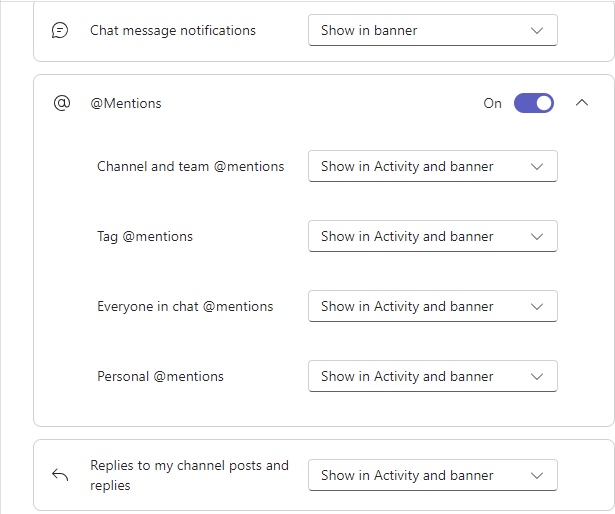Click the Chat message notifications label

coord(173,30)
